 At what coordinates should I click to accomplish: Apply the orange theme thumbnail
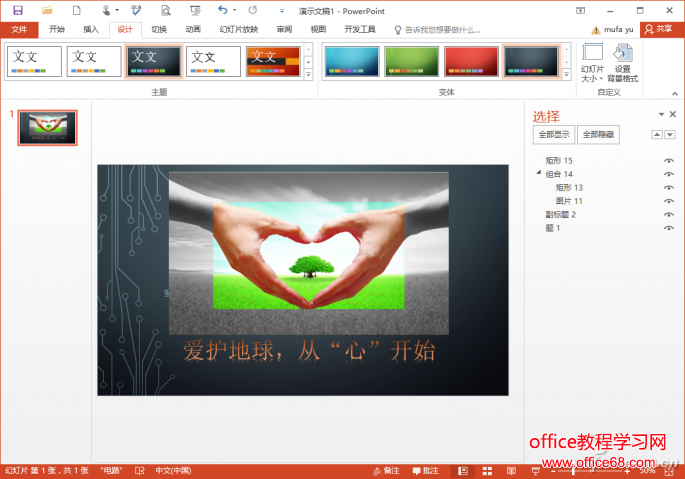(273, 62)
